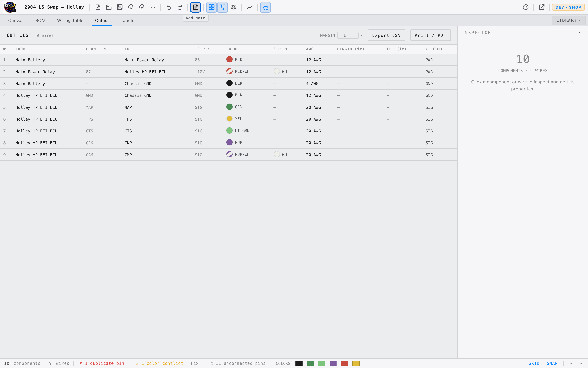Toggle GRID in the status bar
The width and height of the screenshot is (588, 368).
coord(534,363)
